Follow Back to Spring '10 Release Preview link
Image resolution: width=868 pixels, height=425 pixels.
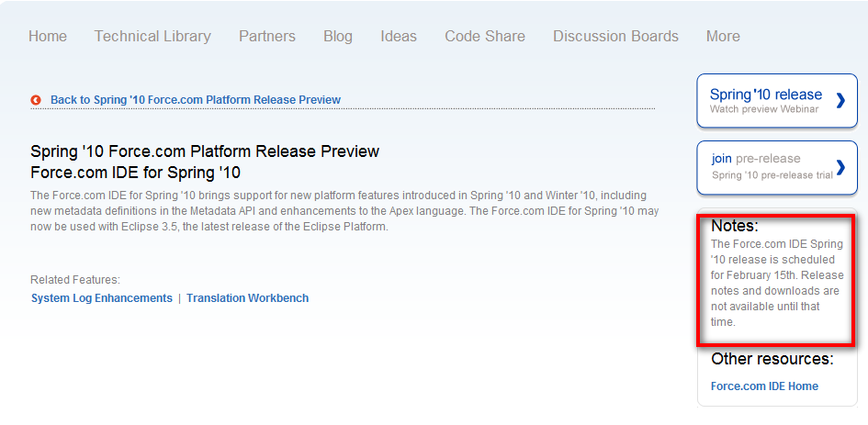click(196, 100)
